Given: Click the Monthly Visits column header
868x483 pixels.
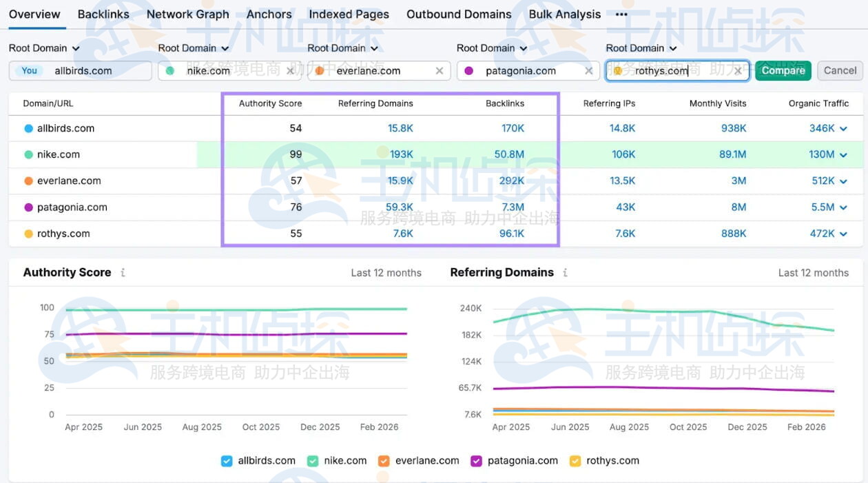Looking at the screenshot, I should click(x=718, y=103).
